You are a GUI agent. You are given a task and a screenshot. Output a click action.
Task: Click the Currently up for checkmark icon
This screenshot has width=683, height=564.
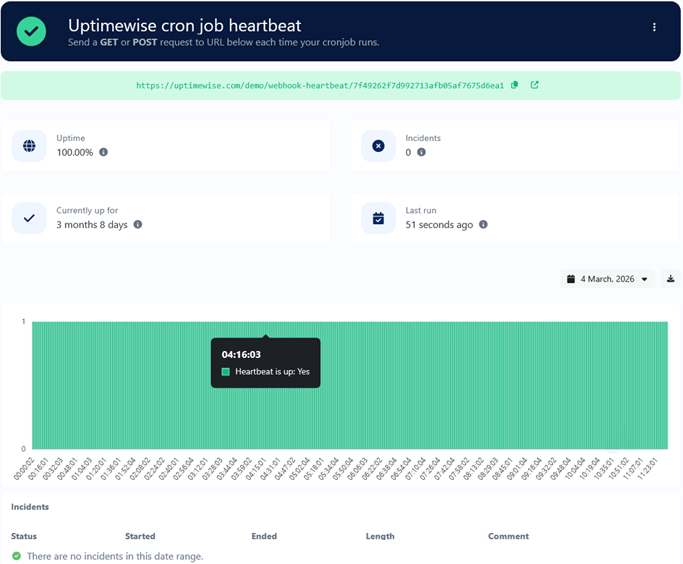tap(29, 218)
